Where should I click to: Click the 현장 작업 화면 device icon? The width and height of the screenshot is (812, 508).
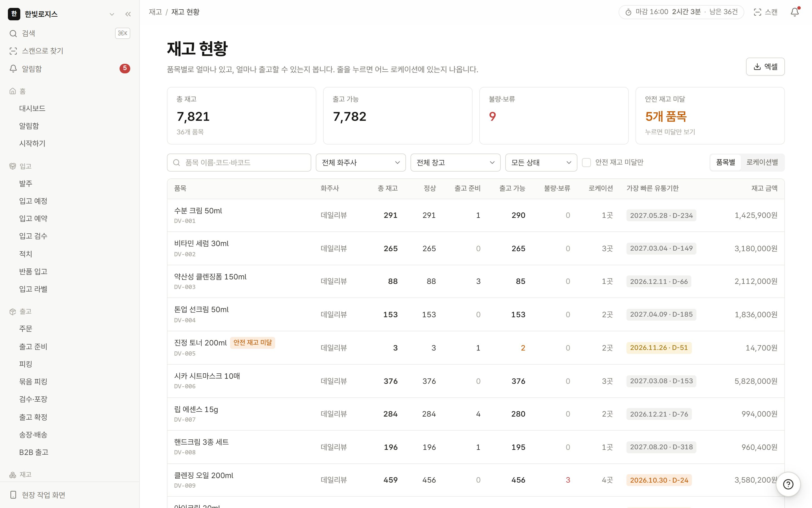(13, 494)
